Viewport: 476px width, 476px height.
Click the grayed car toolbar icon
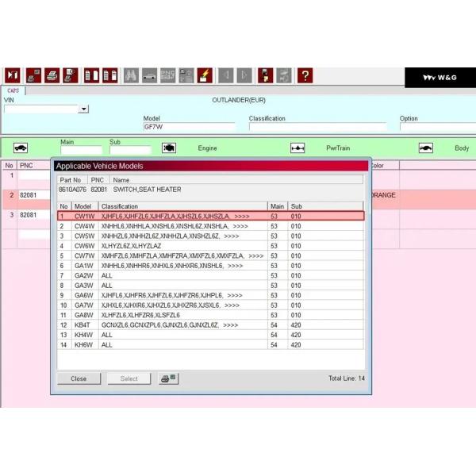(x=149, y=75)
